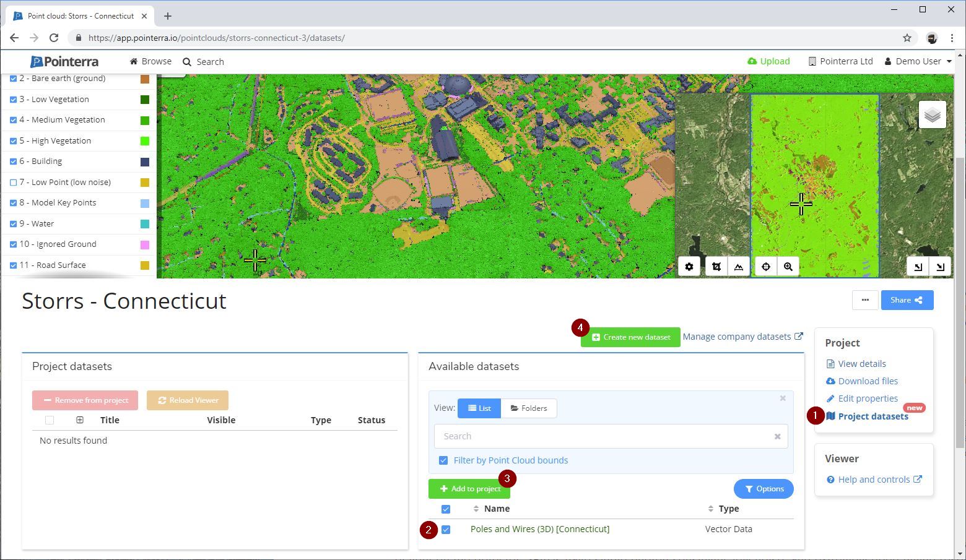The height and width of the screenshot is (560, 966).
Task: Click the Create new dataset button
Action: 630,337
